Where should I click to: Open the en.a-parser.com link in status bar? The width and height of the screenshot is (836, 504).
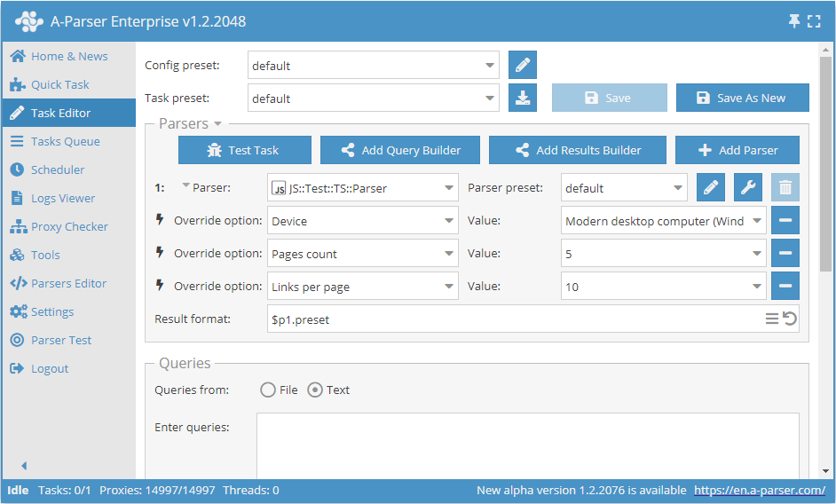coord(760,490)
